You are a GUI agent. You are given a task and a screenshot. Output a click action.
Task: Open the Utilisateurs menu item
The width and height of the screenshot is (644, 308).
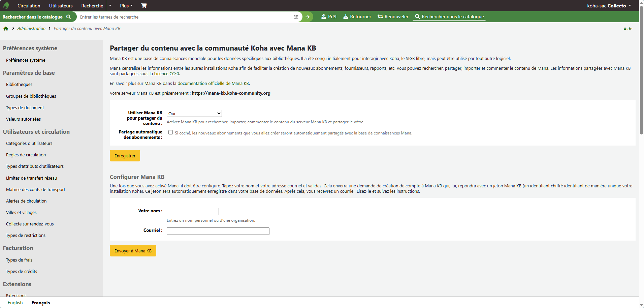(61, 6)
